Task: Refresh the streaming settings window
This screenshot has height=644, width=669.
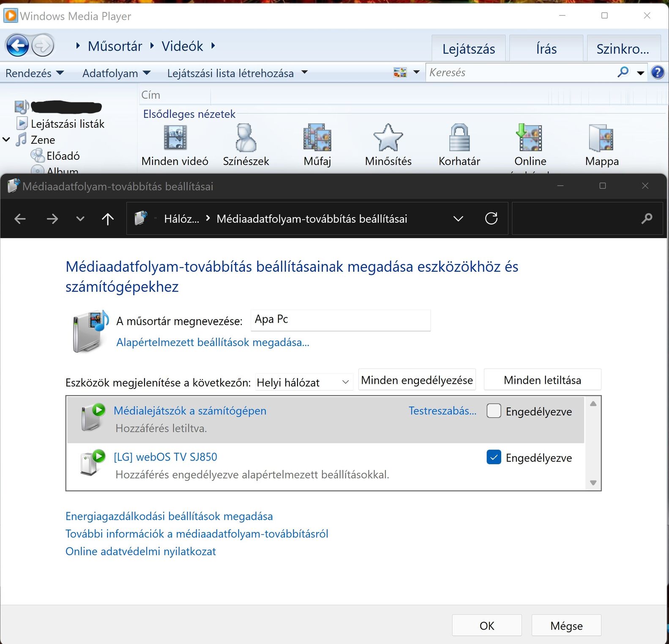Action: [491, 218]
